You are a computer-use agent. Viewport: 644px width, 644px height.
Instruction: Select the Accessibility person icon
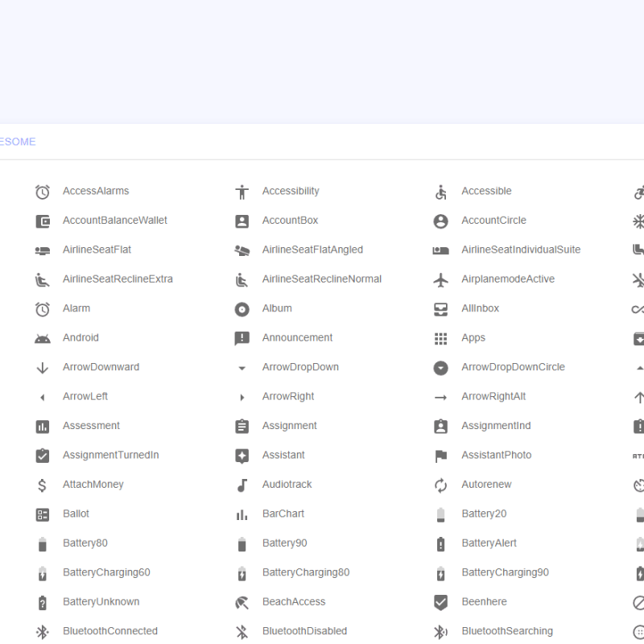pyautogui.click(x=242, y=192)
